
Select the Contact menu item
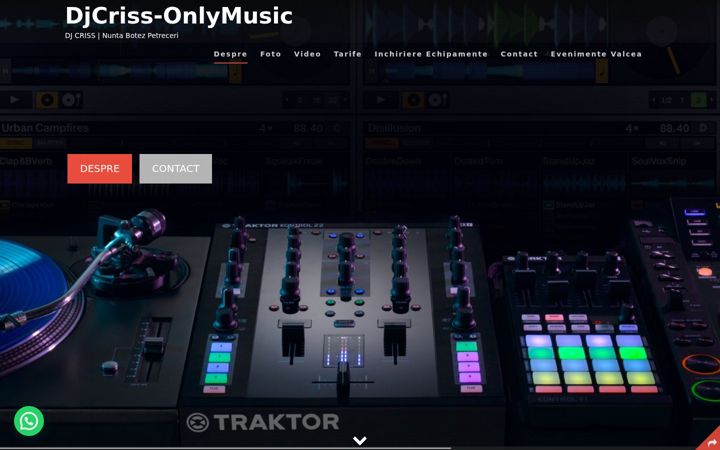pos(519,54)
